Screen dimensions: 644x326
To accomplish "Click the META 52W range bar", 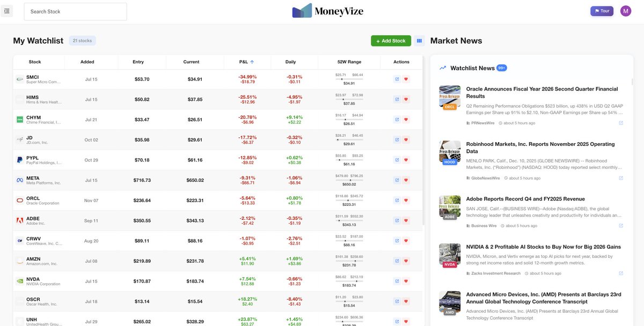I will pos(349,180).
